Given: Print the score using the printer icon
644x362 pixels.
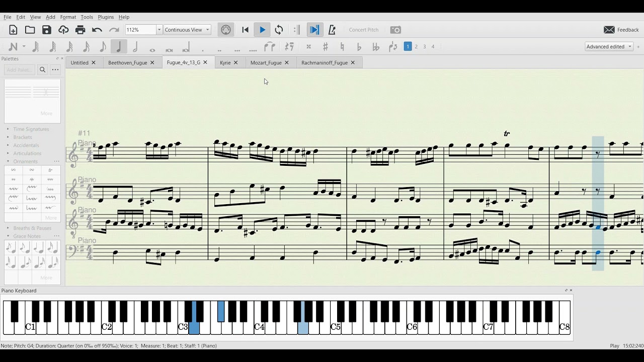Looking at the screenshot, I should point(80,30).
